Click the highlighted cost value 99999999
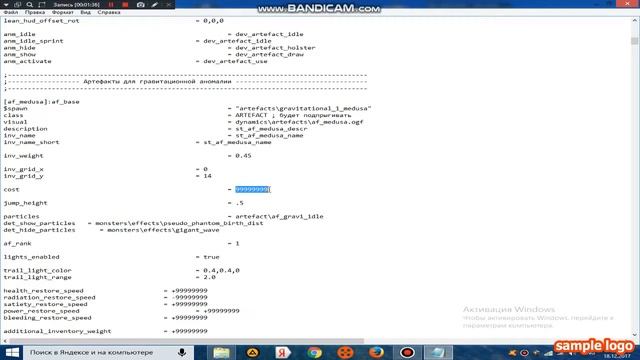 click(252, 189)
